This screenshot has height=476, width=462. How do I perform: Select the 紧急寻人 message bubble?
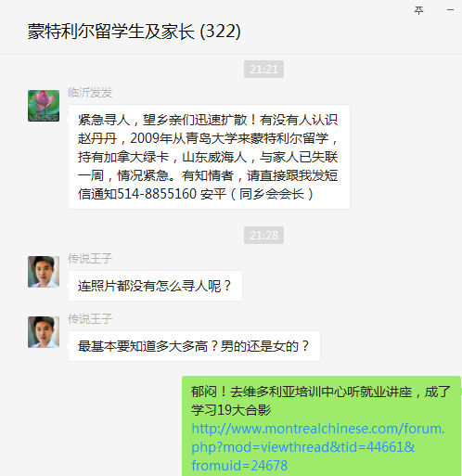coord(209,157)
